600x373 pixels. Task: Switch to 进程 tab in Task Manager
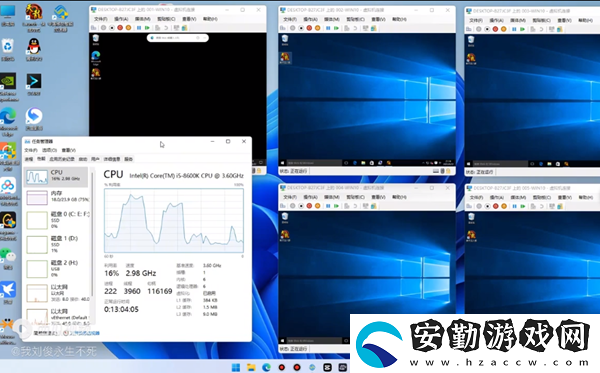pyautogui.click(x=29, y=159)
